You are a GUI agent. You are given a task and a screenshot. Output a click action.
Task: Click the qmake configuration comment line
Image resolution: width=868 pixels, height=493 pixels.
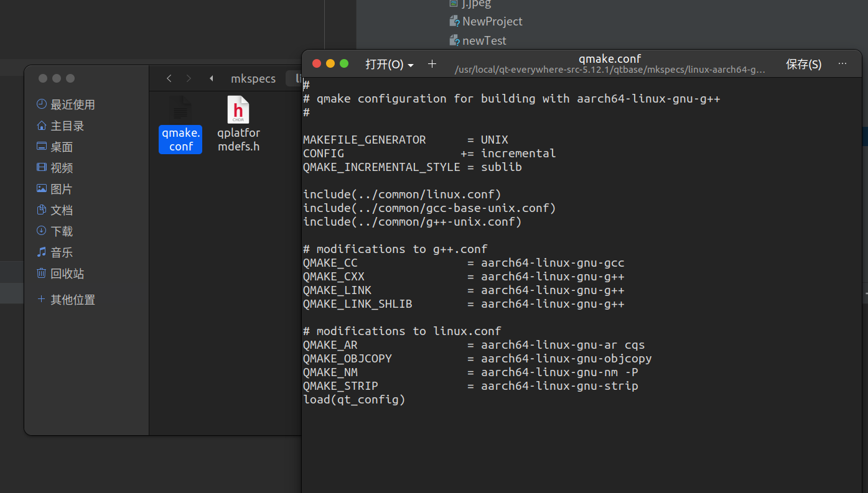[x=511, y=99]
